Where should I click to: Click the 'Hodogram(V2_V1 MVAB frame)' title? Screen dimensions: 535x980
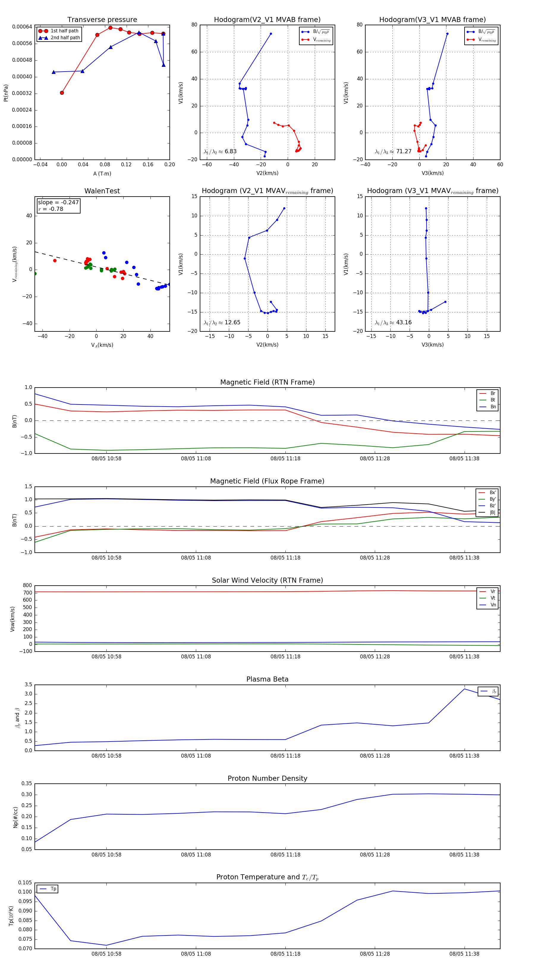267,20
